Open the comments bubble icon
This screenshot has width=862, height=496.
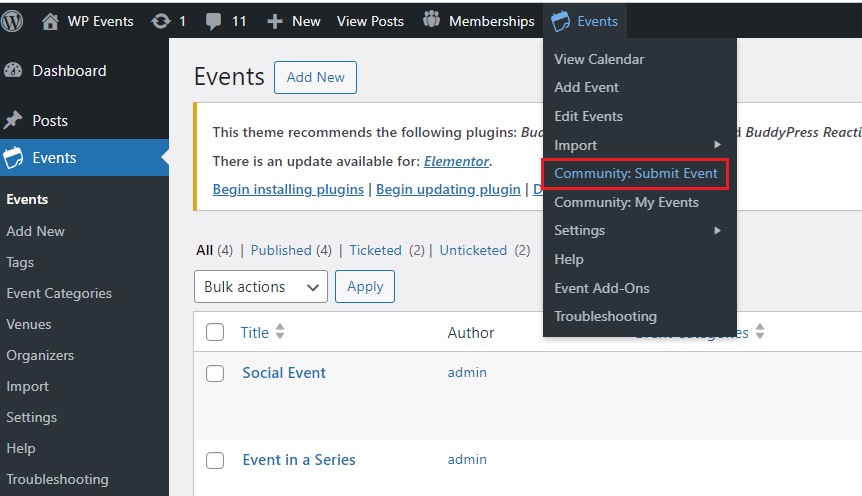213,21
